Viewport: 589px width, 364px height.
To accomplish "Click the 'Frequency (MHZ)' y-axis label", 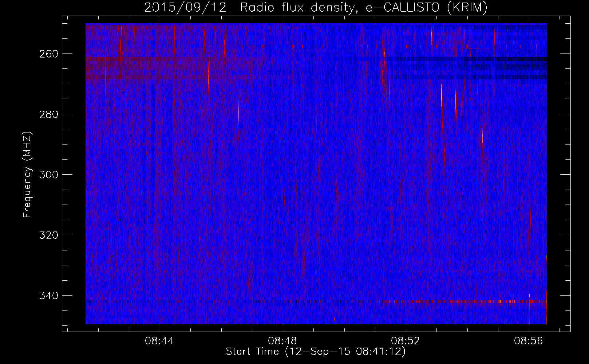I will click(x=27, y=174).
